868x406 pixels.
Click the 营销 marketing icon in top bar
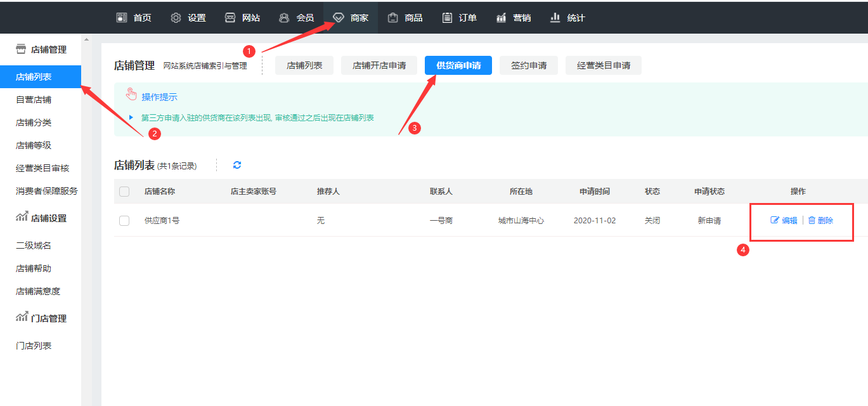click(502, 18)
